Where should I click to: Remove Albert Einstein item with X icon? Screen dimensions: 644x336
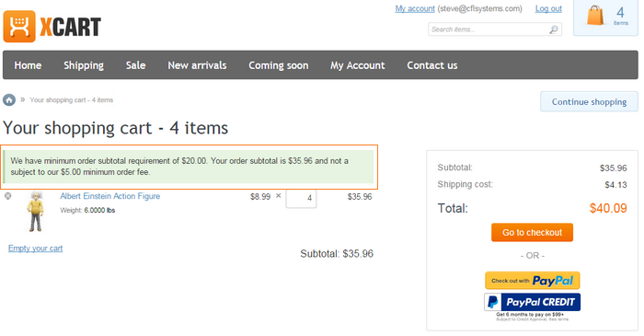pyautogui.click(x=7, y=196)
